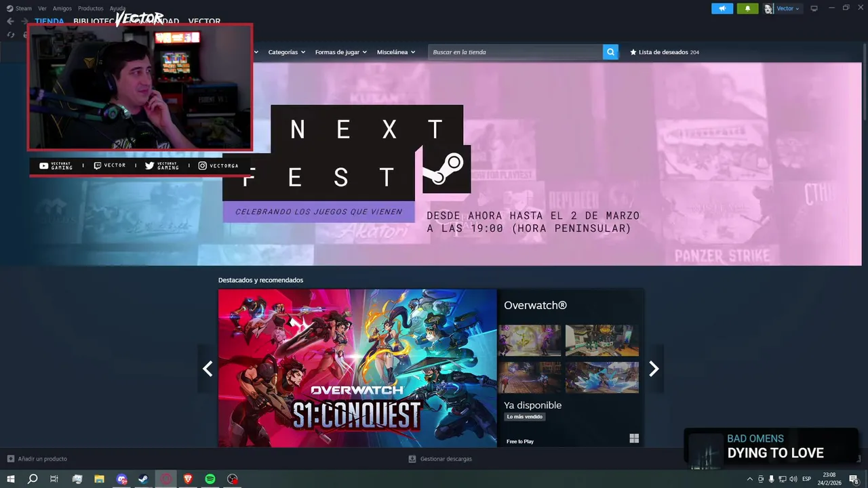Open Steam announcements megaphone button

pos(722,9)
